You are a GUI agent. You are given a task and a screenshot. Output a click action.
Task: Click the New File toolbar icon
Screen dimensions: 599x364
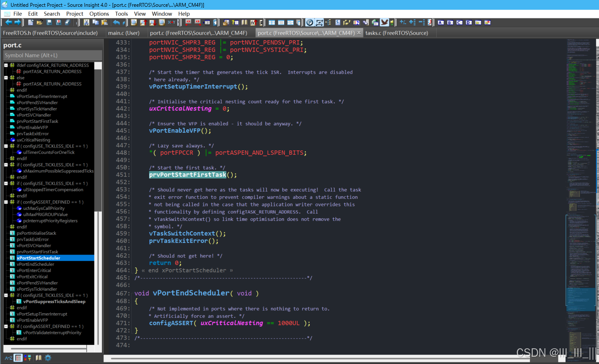coord(31,22)
